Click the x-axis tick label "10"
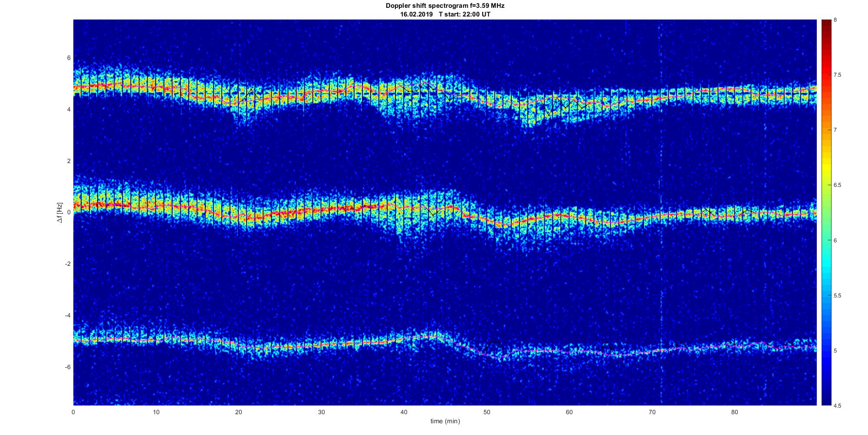 (x=156, y=412)
